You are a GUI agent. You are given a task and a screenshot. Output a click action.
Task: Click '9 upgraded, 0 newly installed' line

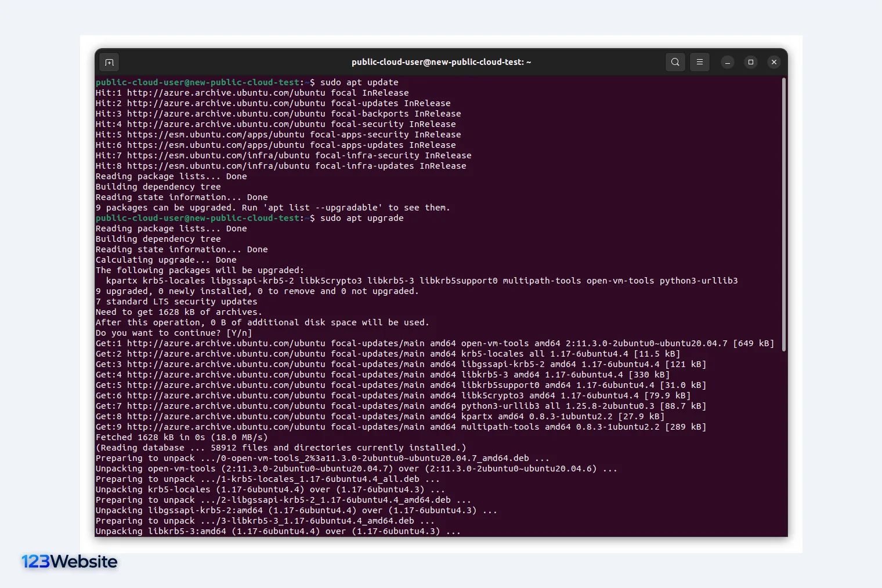pyautogui.click(x=257, y=291)
